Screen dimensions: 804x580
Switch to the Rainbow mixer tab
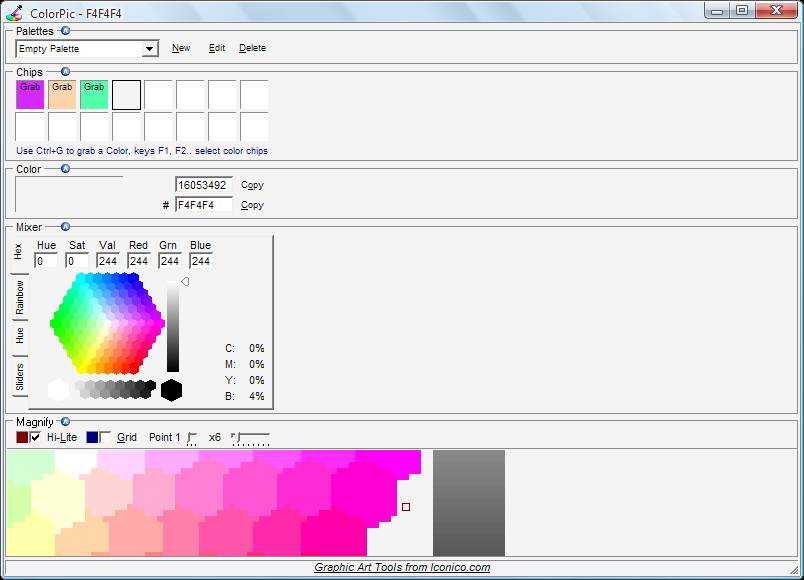19,297
